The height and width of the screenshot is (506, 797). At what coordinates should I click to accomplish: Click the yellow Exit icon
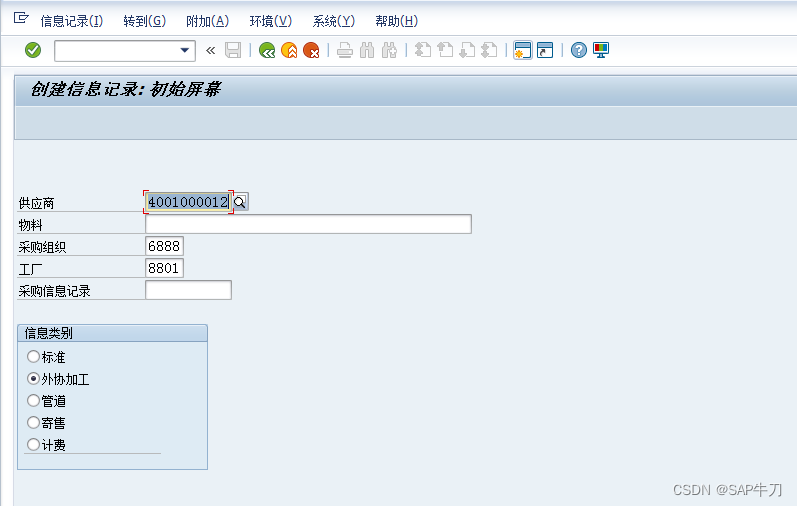point(289,50)
